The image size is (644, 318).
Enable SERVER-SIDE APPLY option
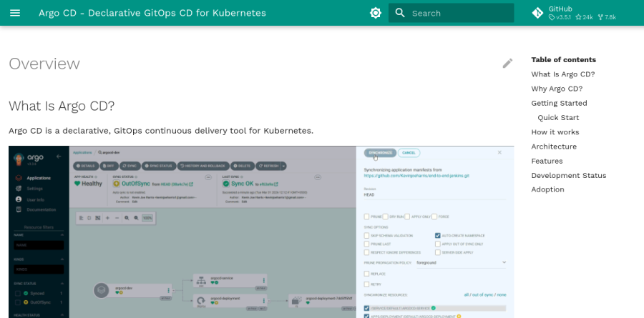point(438,252)
